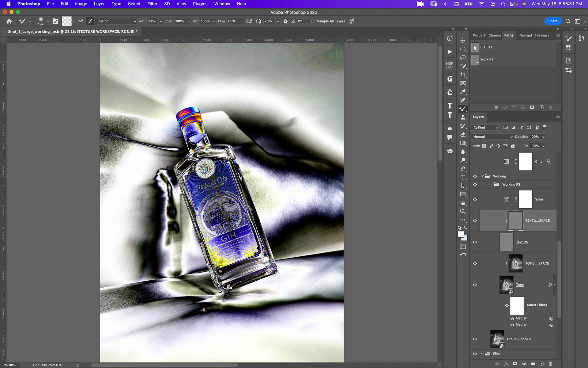Open the Info panel icon
588x368 pixels.
pyautogui.click(x=450, y=38)
